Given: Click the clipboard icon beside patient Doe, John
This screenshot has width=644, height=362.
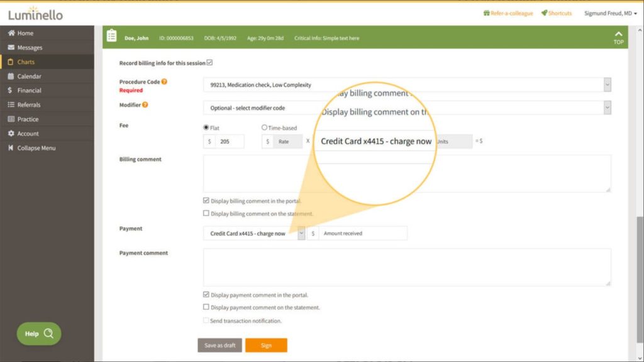Looking at the screenshot, I should point(111,36).
